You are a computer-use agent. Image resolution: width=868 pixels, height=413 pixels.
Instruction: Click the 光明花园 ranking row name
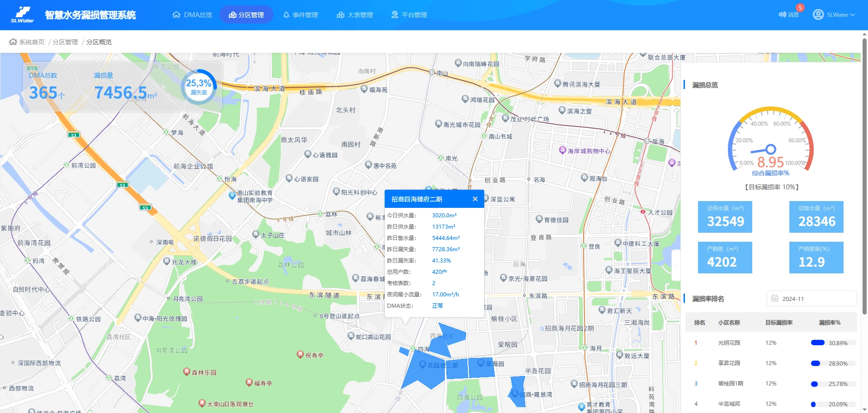click(x=729, y=343)
